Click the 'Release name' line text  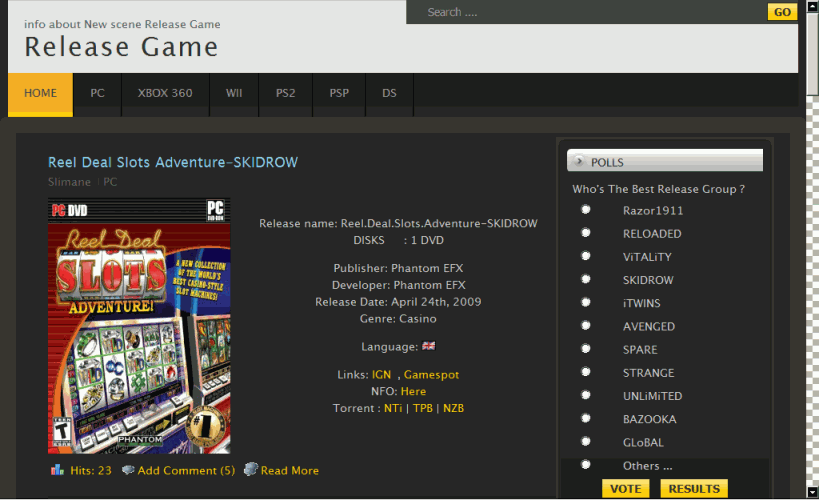(398, 224)
